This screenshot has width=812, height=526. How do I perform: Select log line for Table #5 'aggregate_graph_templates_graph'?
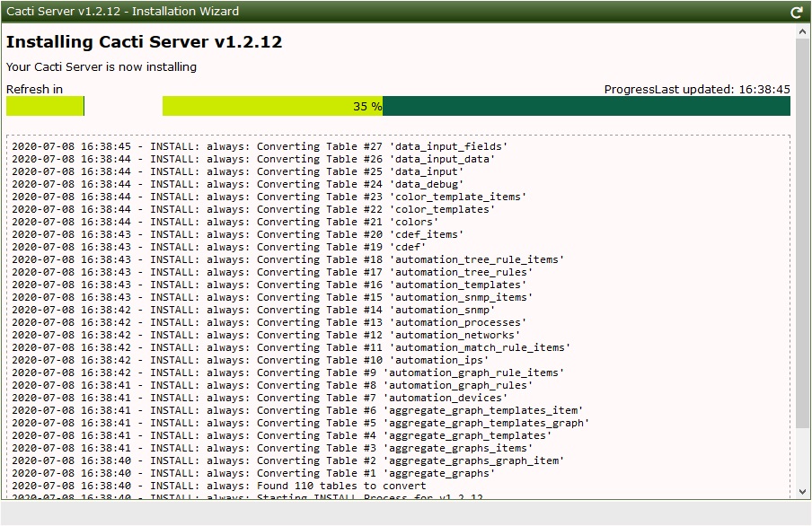point(300,423)
